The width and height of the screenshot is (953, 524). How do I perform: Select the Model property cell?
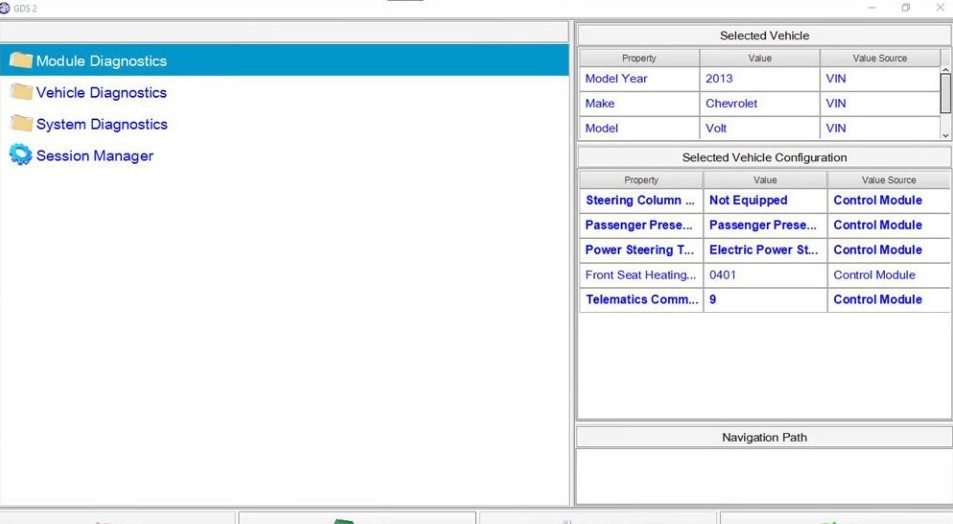[639, 128]
